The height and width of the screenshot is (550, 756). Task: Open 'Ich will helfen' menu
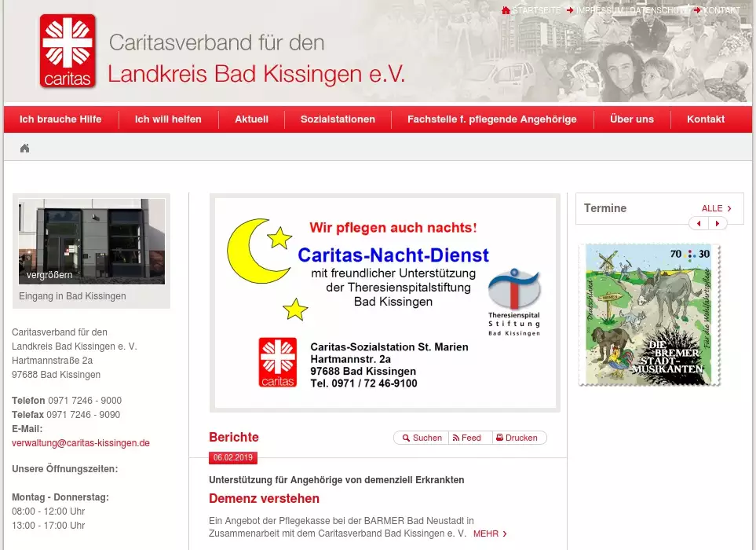click(168, 119)
